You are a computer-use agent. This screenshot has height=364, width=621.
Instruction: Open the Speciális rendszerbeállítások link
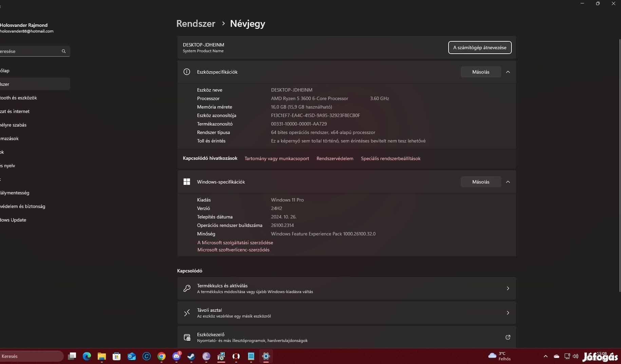(x=391, y=158)
